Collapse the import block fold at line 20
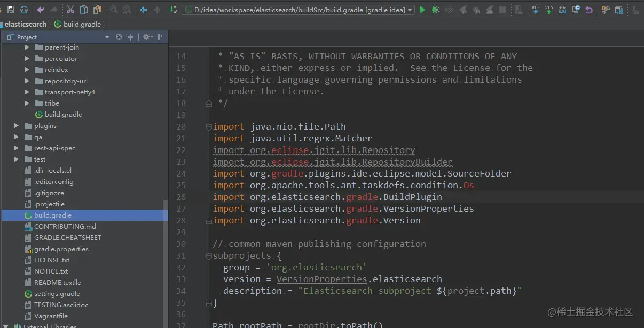The height and width of the screenshot is (328, 644). click(209, 127)
